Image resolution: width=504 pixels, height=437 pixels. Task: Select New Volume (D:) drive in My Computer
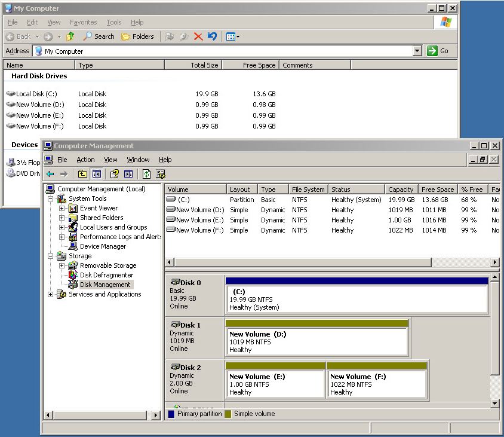coord(35,105)
